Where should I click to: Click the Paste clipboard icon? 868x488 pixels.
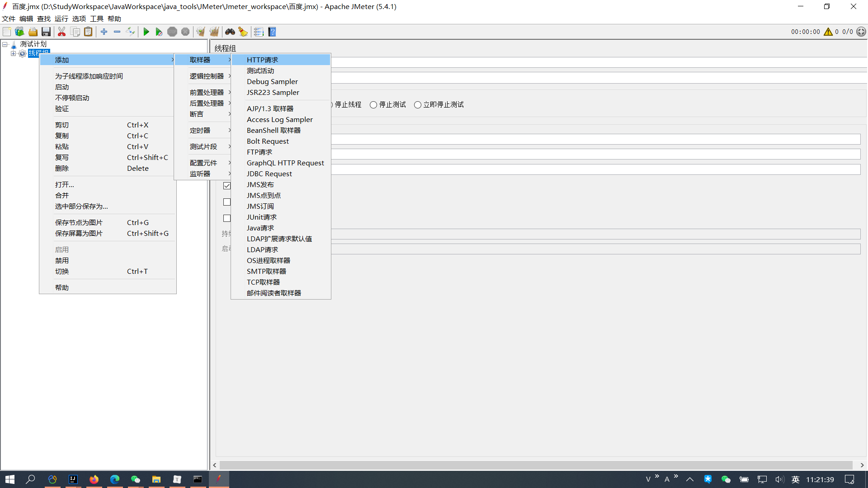(x=89, y=32)
